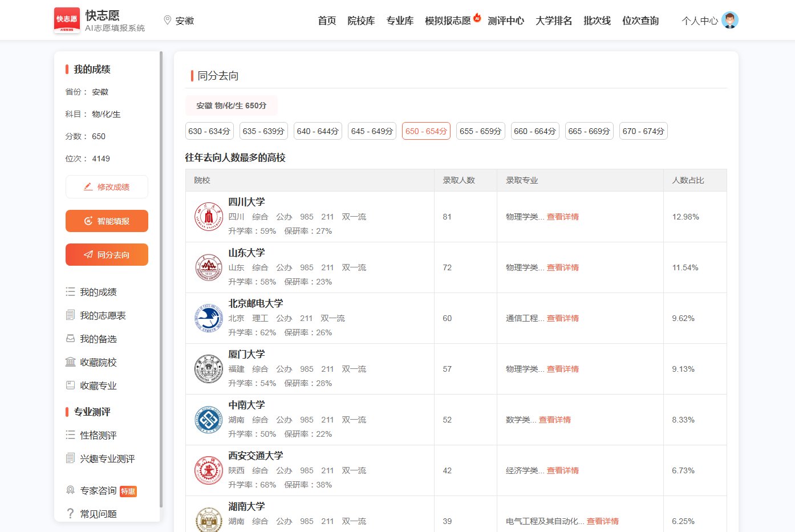
Task: Open the 北京邮电大学 name link
Action: [255, 303]
